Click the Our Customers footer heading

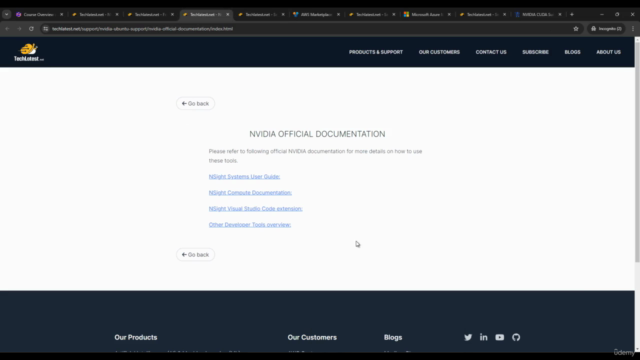coord(312,337)
